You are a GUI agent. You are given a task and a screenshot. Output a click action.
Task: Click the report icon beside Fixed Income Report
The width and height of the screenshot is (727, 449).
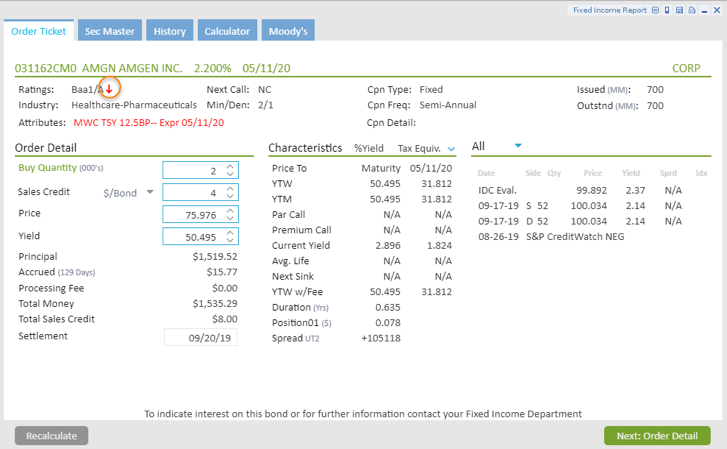(x=655, y=10)
